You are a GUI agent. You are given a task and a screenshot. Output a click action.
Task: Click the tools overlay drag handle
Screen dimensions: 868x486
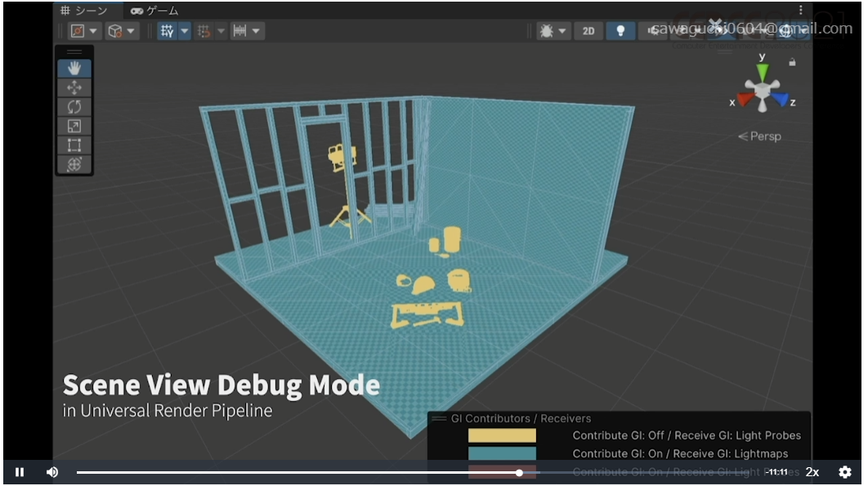coord(74,52)
